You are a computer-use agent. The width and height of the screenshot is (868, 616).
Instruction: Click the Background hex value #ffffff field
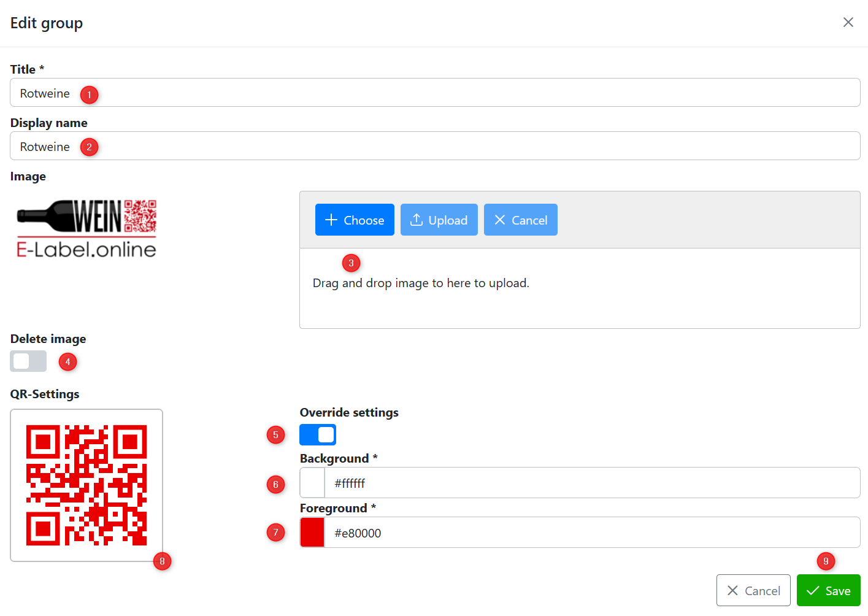[589, 483]
